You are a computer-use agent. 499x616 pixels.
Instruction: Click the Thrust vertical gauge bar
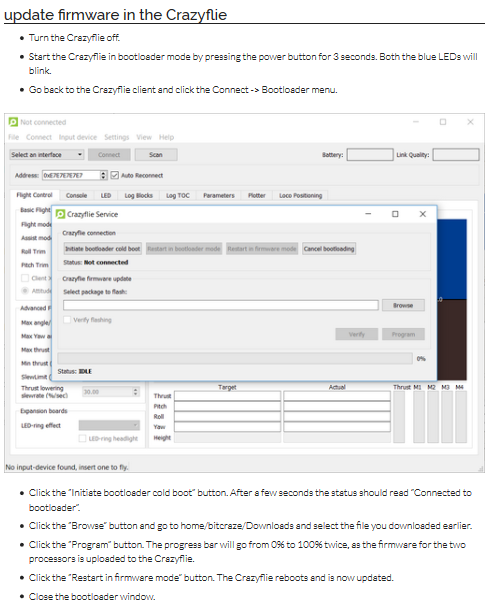[x=399, y=417]
